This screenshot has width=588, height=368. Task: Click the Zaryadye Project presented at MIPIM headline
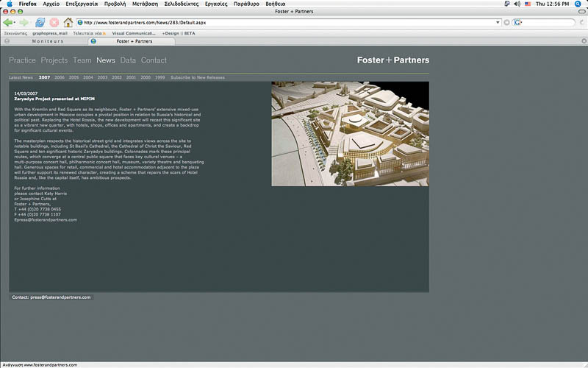pyautogui.click(x=54, y=99)
